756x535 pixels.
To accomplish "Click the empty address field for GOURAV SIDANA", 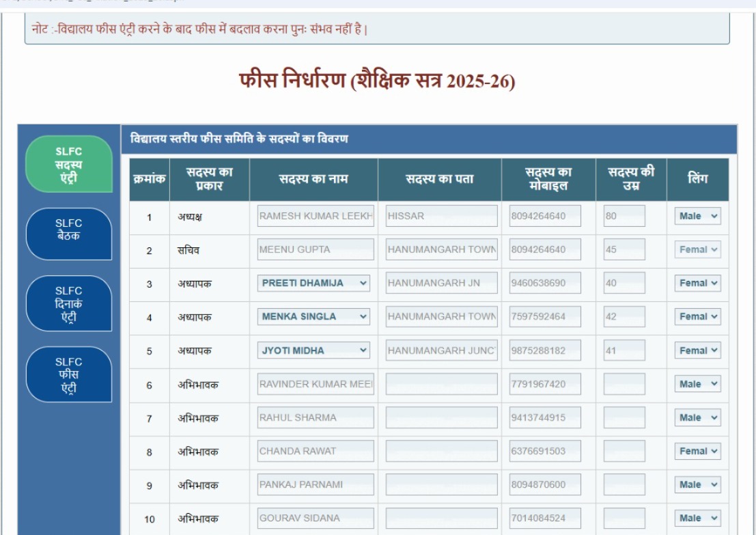I will point(441,518).
